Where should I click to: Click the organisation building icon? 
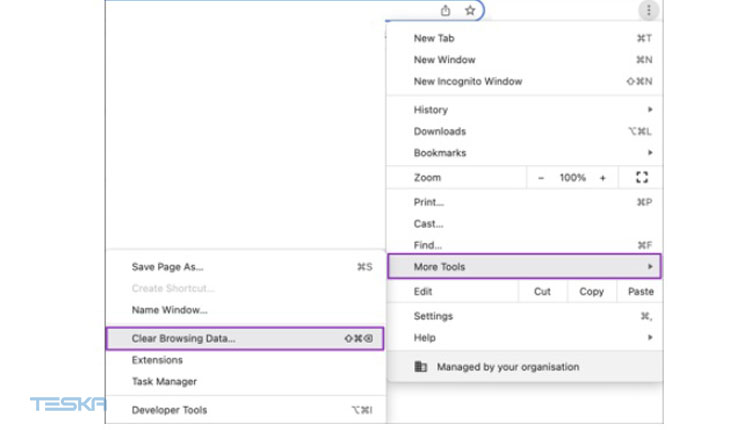pyautogui.click(x=421, y=367)
